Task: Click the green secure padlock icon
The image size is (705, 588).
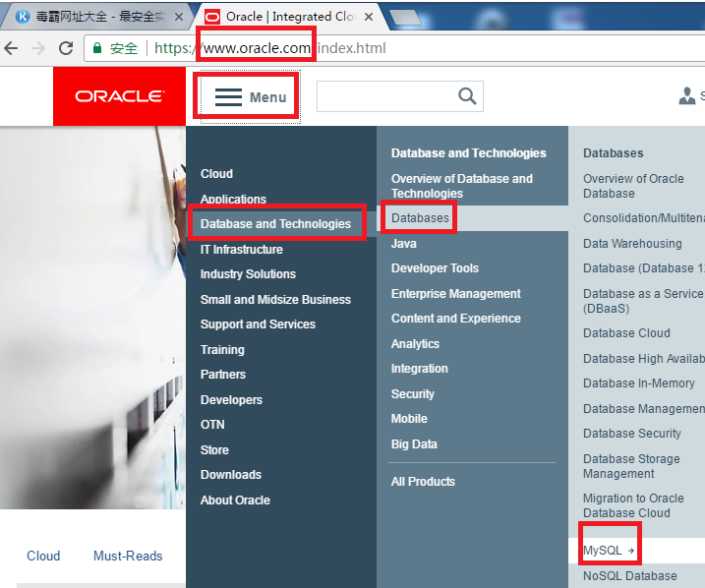Action: 97,48
